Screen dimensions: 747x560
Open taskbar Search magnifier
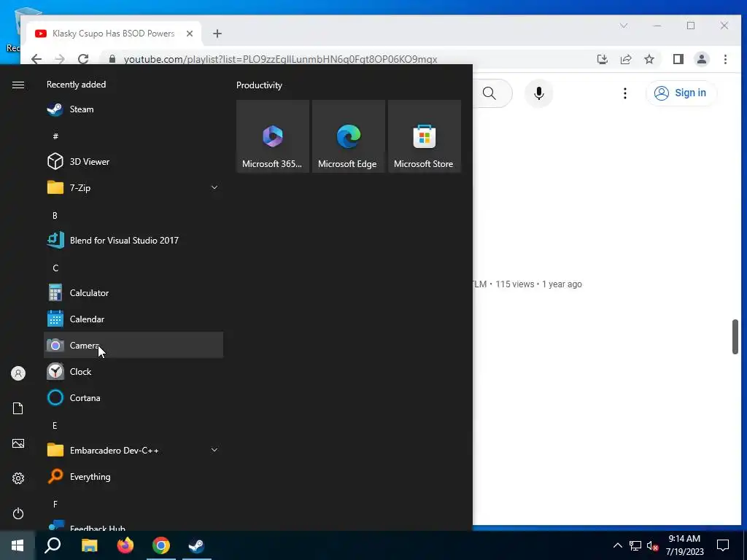point(53,545)
